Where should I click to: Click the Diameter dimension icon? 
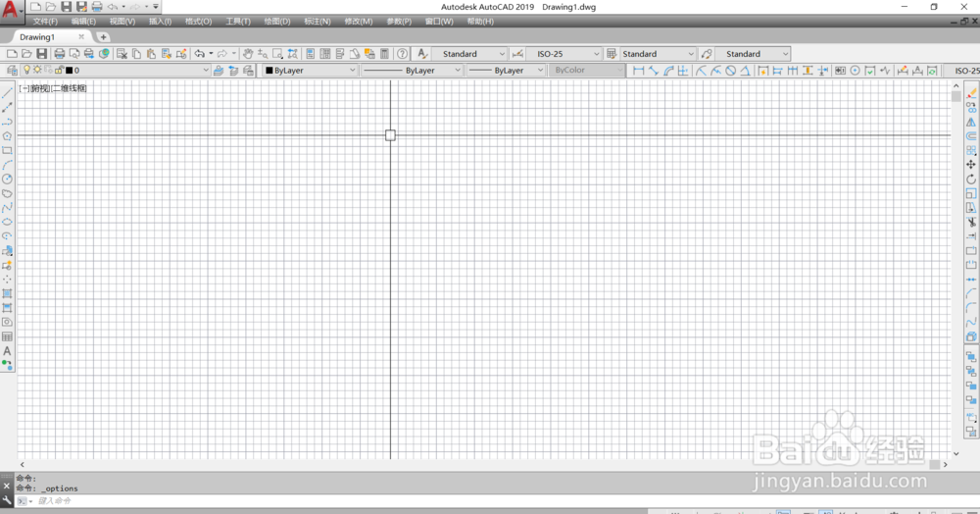(x=730, y=71)
